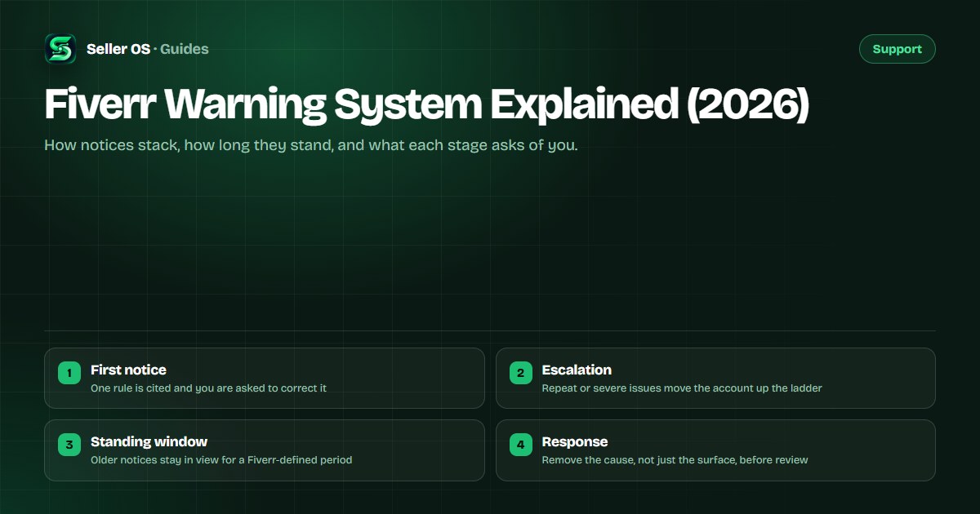Follow the Guides breadcrumb link
The height and width of the screenshot is (514, 980).
click(185, 49)
